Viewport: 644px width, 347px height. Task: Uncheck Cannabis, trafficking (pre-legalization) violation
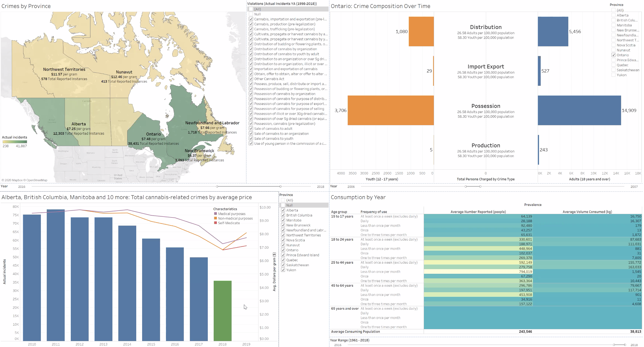(251, 29)
